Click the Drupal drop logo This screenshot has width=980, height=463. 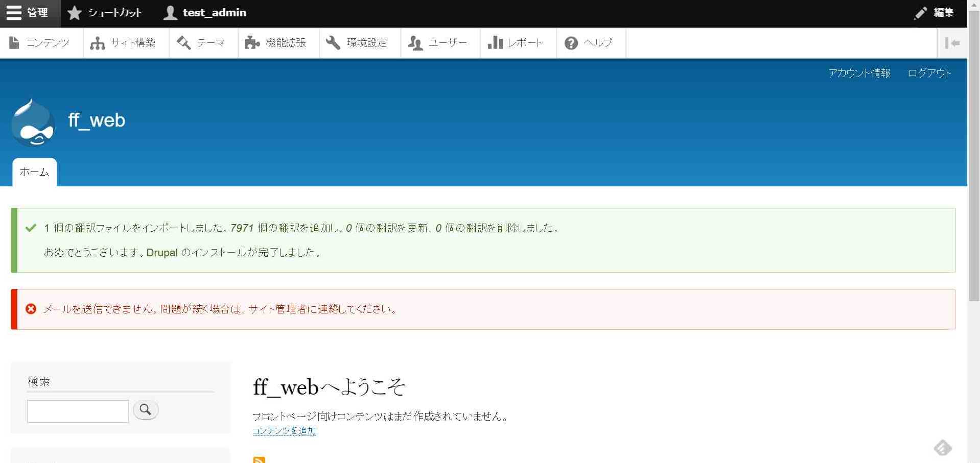coord(33,123)
